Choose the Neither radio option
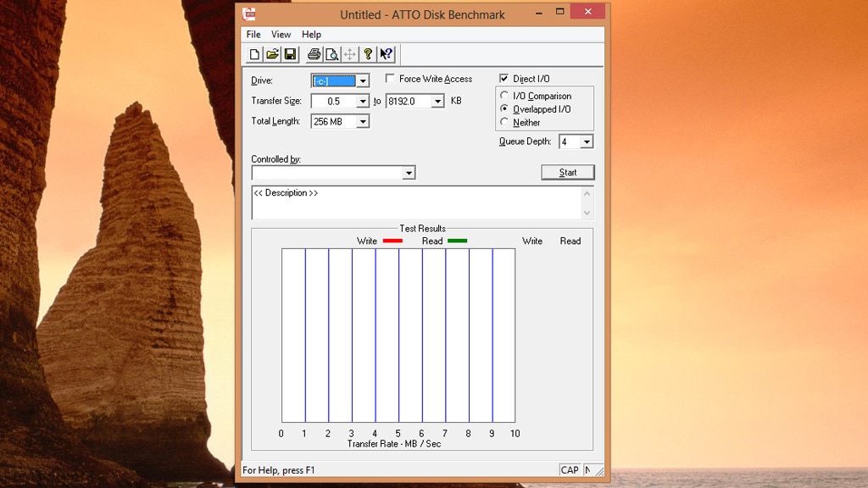The height and width of the screenshot is (488, 868). tap(504, 122)
